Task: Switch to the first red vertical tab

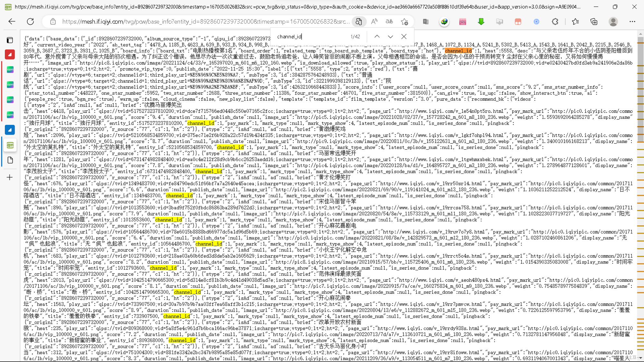Action: [x=10, y=54]
